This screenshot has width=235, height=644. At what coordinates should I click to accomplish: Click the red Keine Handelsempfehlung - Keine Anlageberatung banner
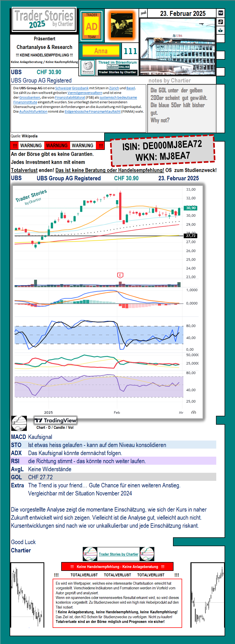pyautogui.click(x=117, y=567)
